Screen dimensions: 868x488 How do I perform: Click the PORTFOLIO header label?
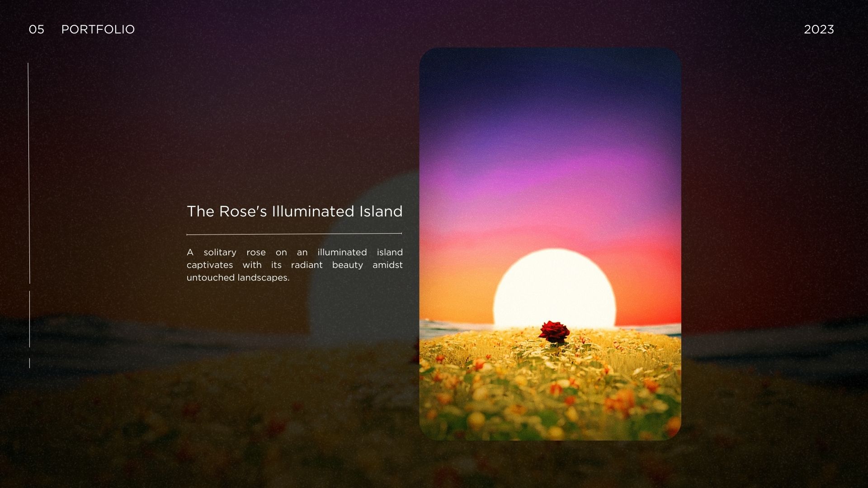point(98,30)
